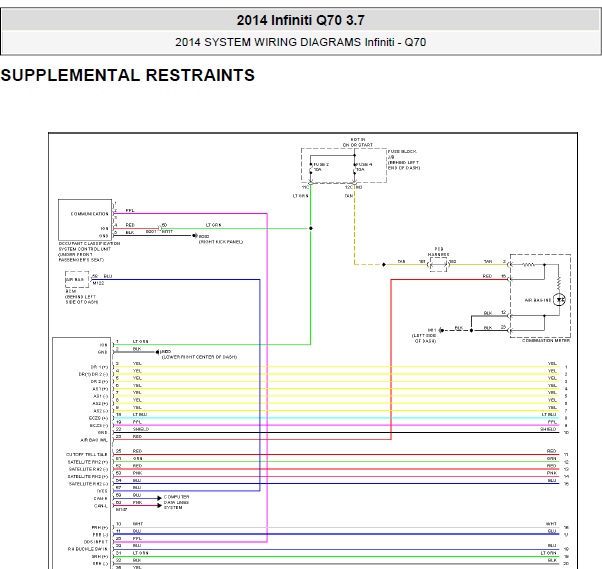Click the 'AIR BAG W/L' terminal label
Image resolution: width=602 pixels, height=569 pixels.
(x=94, y=440)
